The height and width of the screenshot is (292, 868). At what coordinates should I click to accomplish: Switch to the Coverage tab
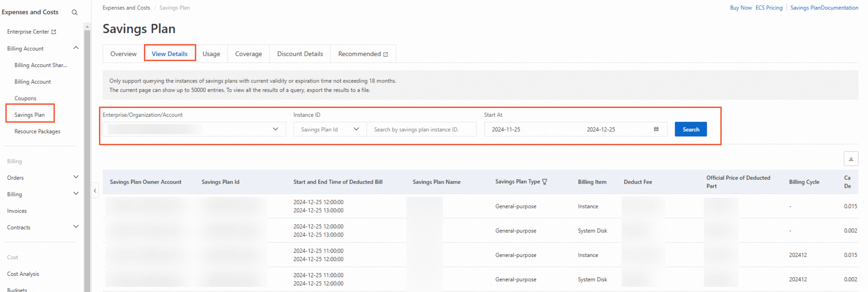pos(249,54)
